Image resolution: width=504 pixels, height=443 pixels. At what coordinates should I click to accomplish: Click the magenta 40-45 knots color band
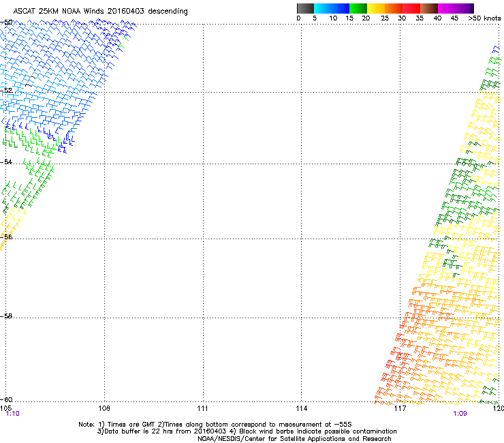pos(447,8)
